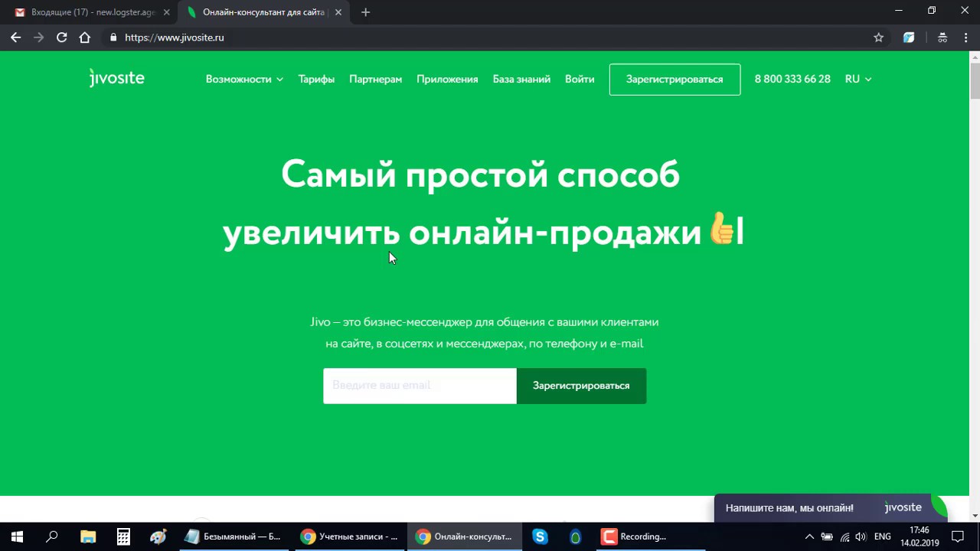Close the Gmail Входящие tab
The width and height of the screenshot is (980, 551).
166,12
